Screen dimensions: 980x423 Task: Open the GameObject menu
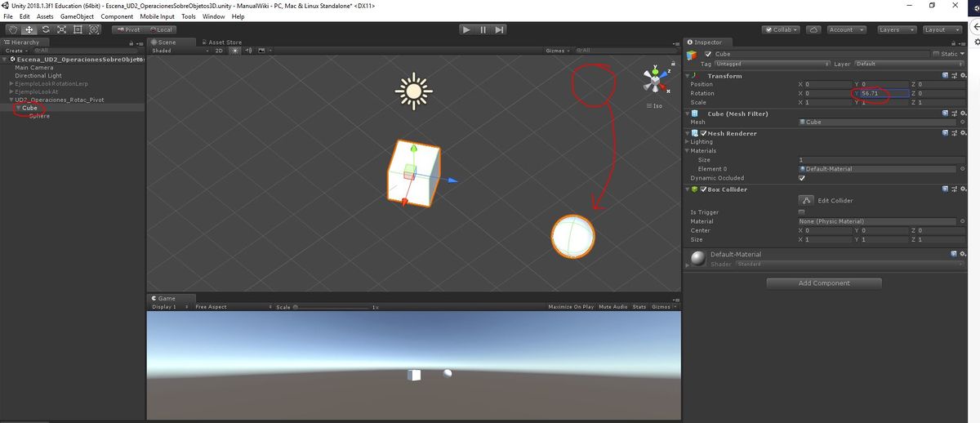[78, 16]
